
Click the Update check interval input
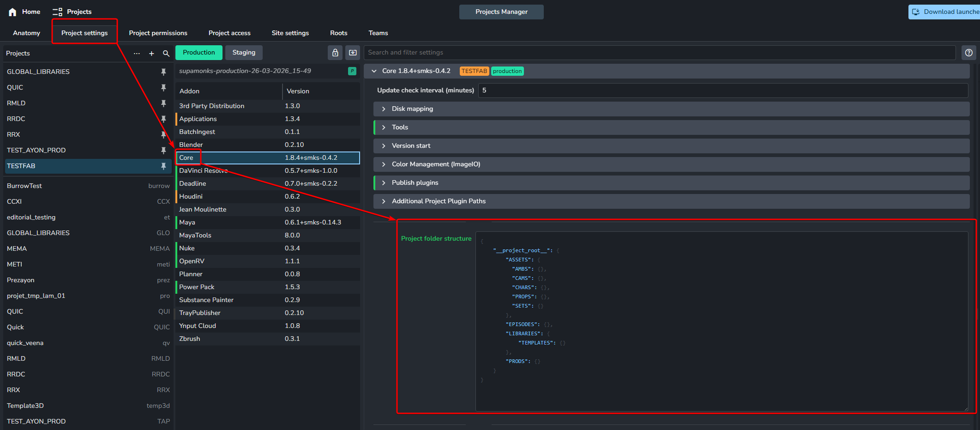pyautogui.click(x=722, y=91)
